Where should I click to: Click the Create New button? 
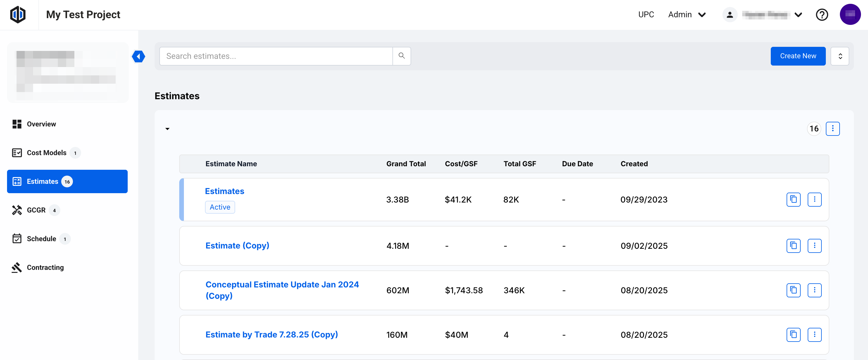(798, 56)
